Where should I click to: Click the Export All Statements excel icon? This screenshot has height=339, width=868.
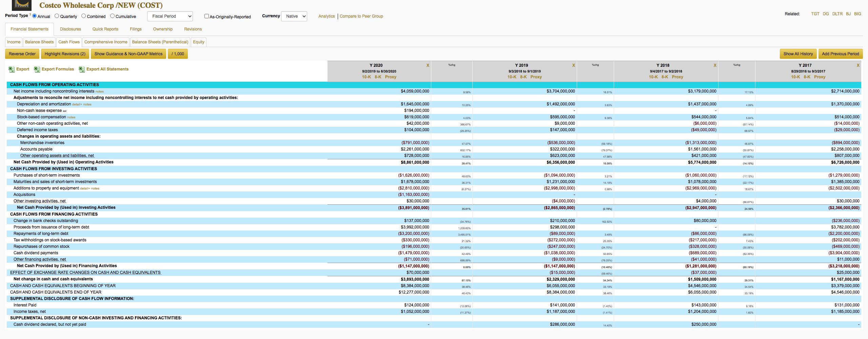(x=82, y=69)
